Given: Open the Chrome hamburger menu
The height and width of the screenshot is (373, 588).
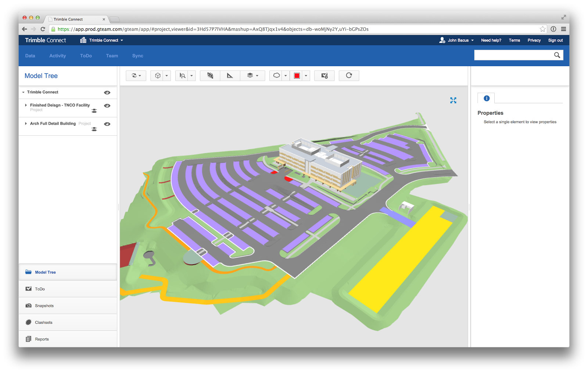Looking at the screenshot, I should click(x=563, y=29).
